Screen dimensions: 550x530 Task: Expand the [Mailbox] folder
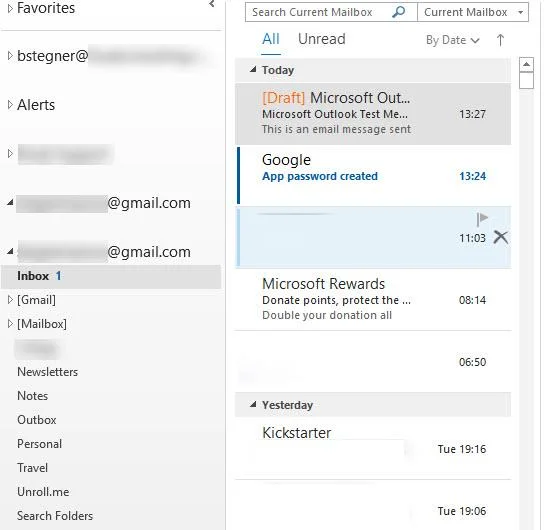(x=10, y=323)
